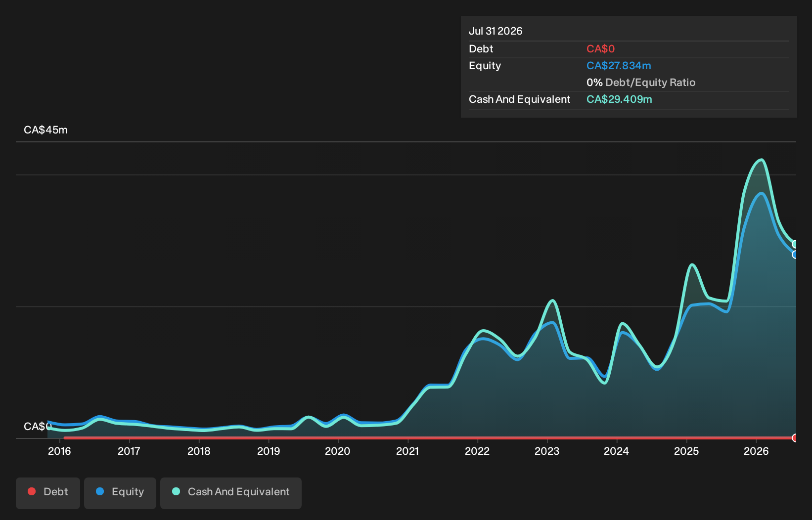Click the CA$45m y-axis label

click(x=45, y=130)
